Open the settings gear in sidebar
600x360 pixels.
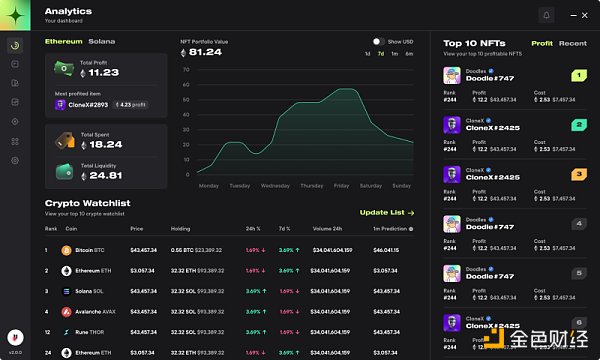point(15,161)
